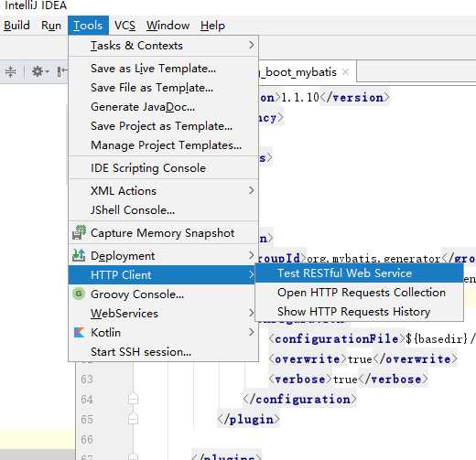Viewport: 476px width, 460px height.
Task: Open the Build menu
Action: pyautogui.click(x=16, y=26)
